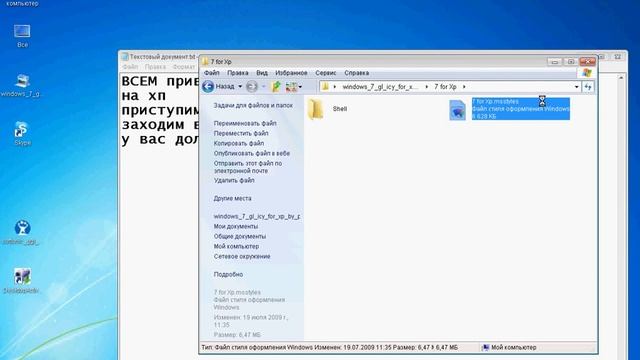Screen dimensions: 640x360
Task: Go up one folder level icon
Action: pos(276,87)
